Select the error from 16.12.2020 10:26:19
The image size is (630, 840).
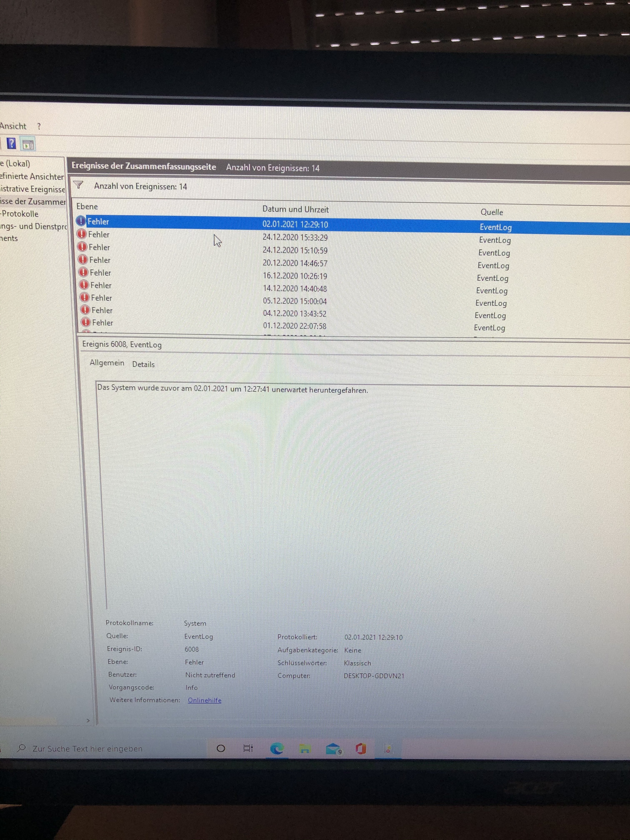[x=295, y=276]
